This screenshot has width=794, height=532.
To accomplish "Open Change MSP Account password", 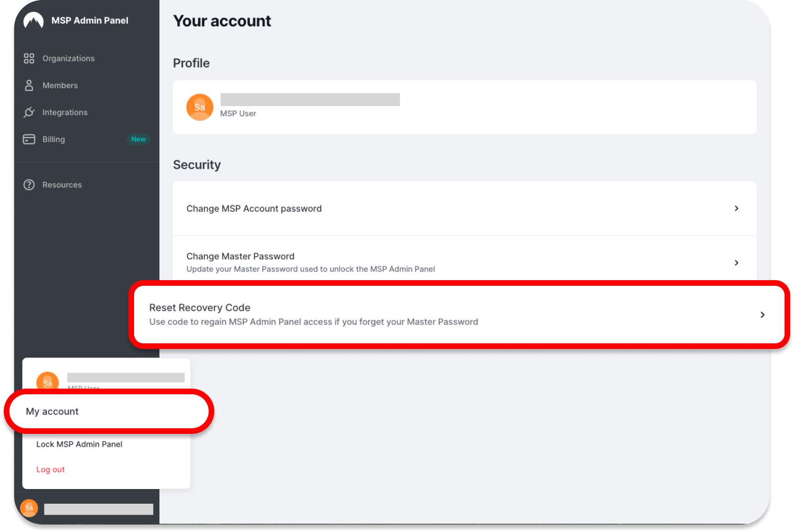I will [465, 208].
